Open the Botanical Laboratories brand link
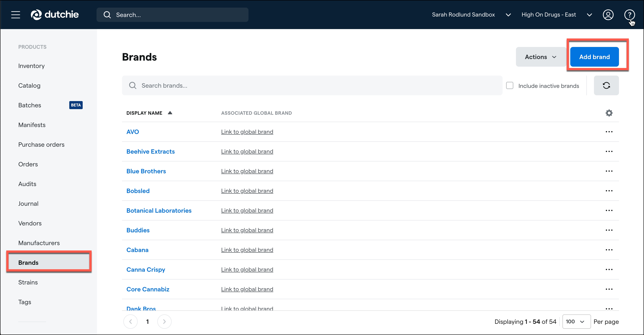Screen dimensions: 644x335 point(159,211)
